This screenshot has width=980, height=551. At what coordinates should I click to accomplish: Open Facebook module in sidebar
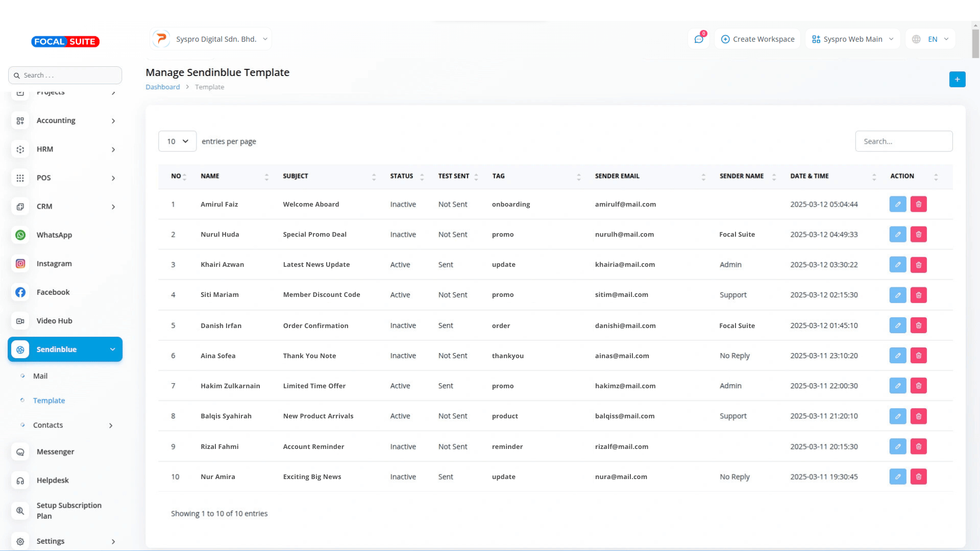(x=53, y=292)
